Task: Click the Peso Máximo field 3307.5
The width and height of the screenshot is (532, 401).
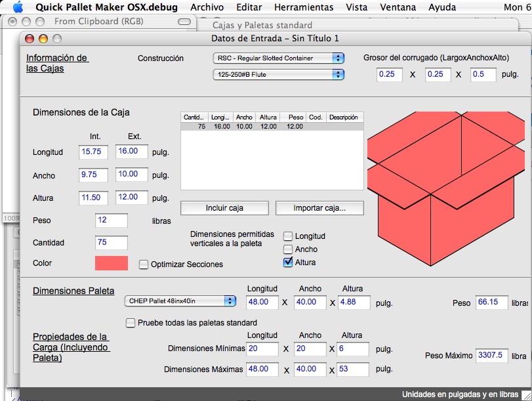Action: point(491,356)
